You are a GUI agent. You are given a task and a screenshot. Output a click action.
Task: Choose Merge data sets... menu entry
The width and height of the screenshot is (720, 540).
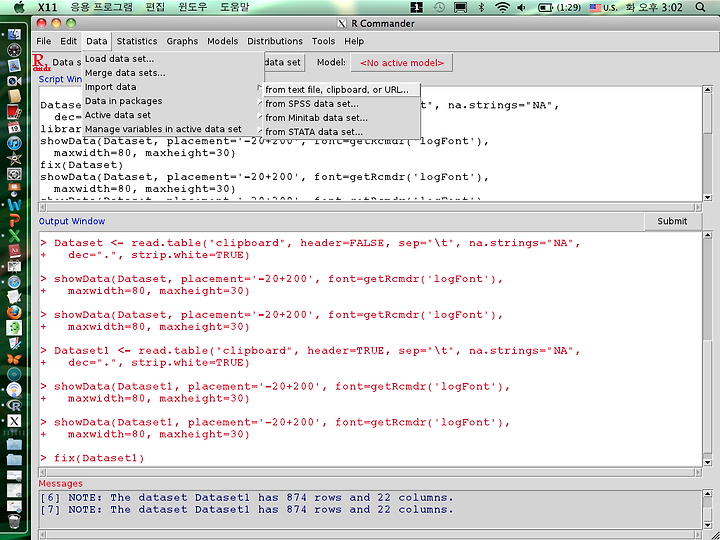(x=125, y=73)
